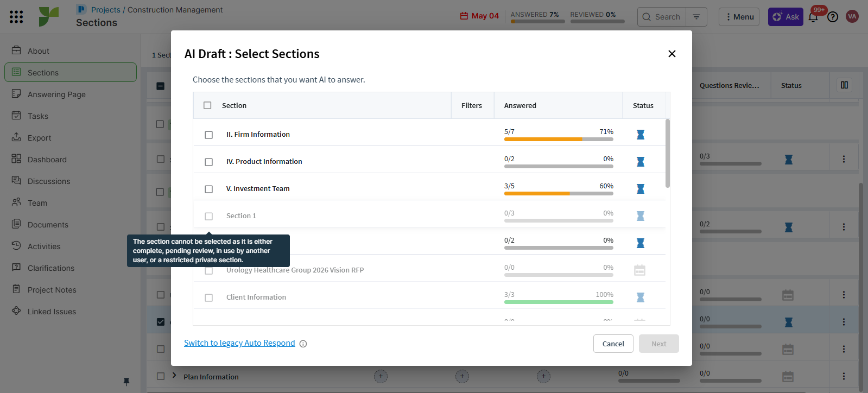This screenshot has height=393, width=868.
Task: Go to Dashboard in the sidebar
Action: 47,160
